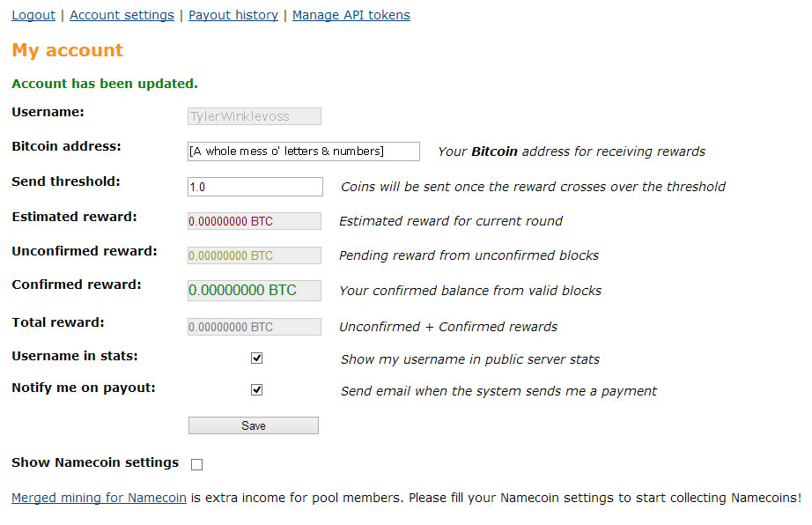Click the Unconfirmed reward value box
812x525 pixels.
coord(255,255)
